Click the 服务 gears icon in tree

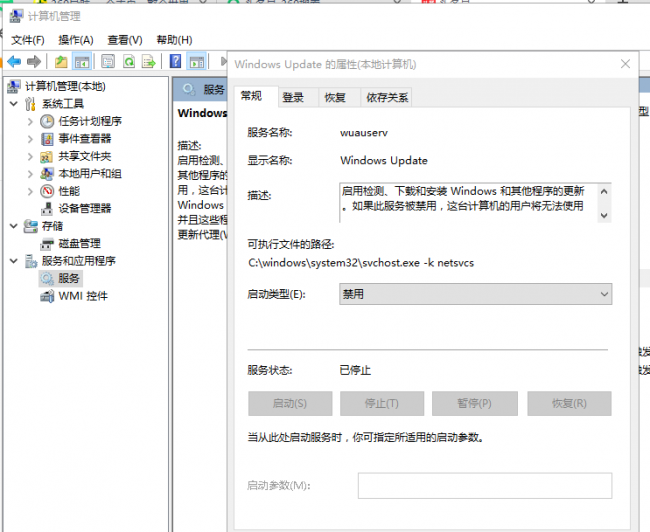tap(47, 279)
